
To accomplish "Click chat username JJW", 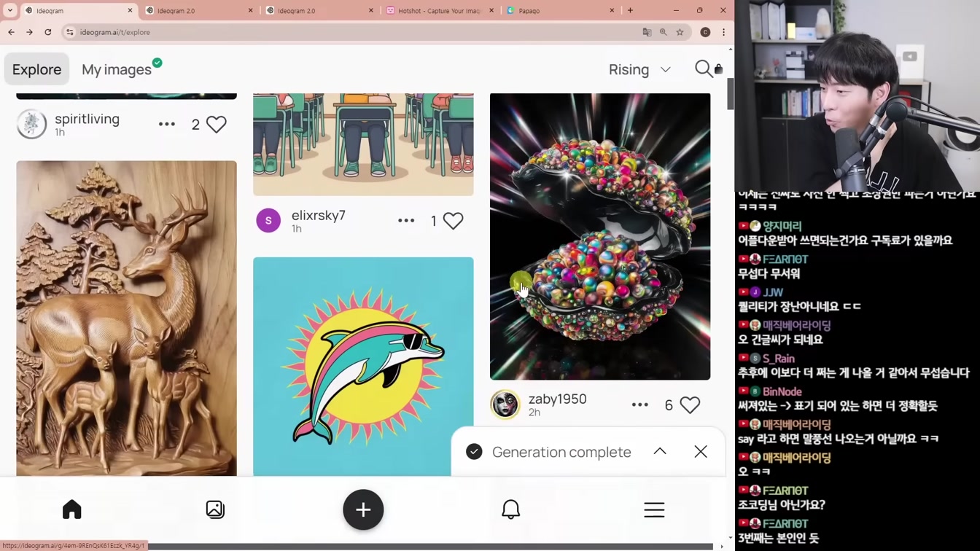I will [772, 292].
